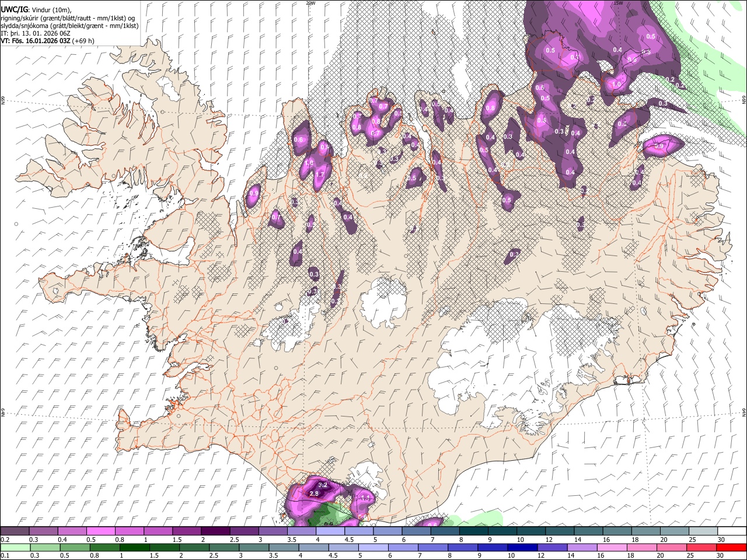This screenshot has width=747, height=560.
Task: Pick the dark teal snow swatch from 8 to 9
Action: (x=473, y=531)
